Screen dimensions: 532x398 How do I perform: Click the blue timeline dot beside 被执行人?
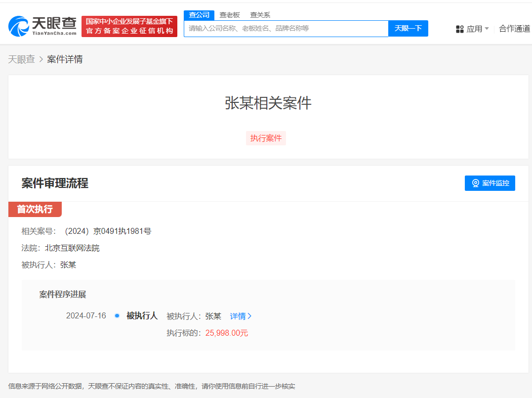click(116, 315)
